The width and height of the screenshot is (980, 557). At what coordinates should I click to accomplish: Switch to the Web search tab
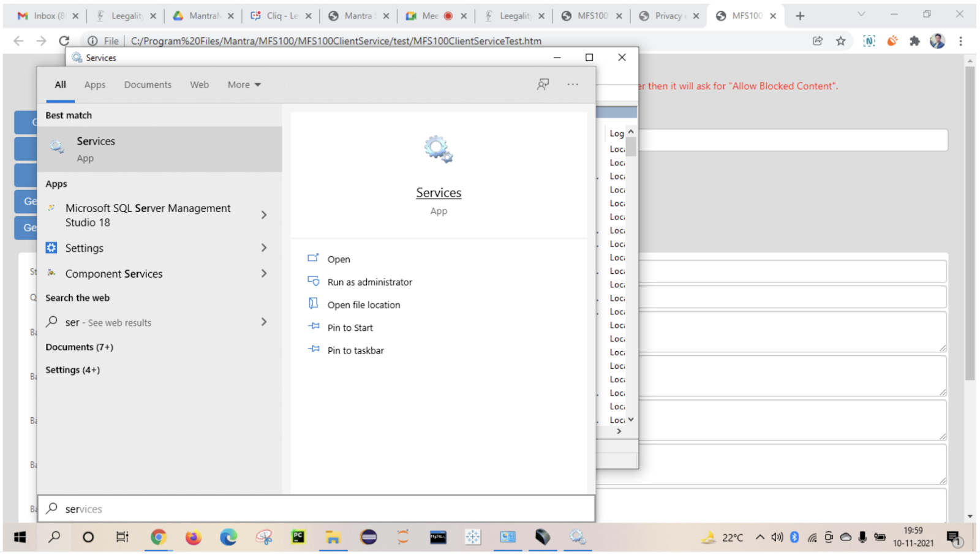[199, 85]
